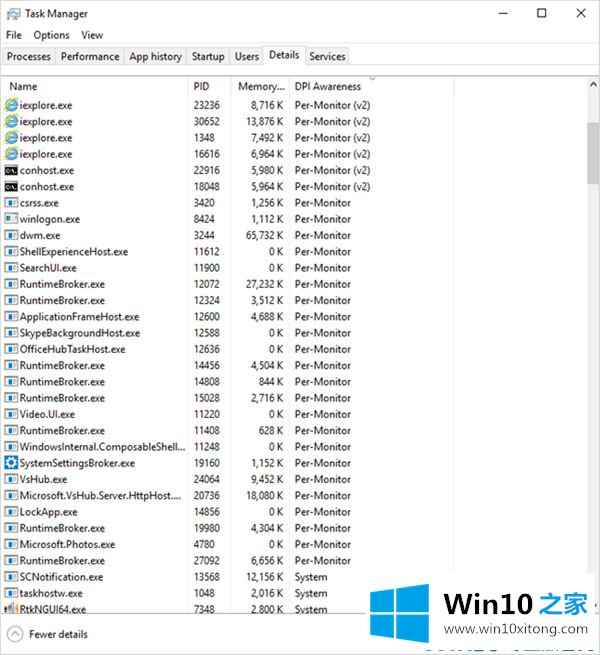600x655 pixels.
Task: Click the VsHub.exe process icon
Action: point(11,479)
